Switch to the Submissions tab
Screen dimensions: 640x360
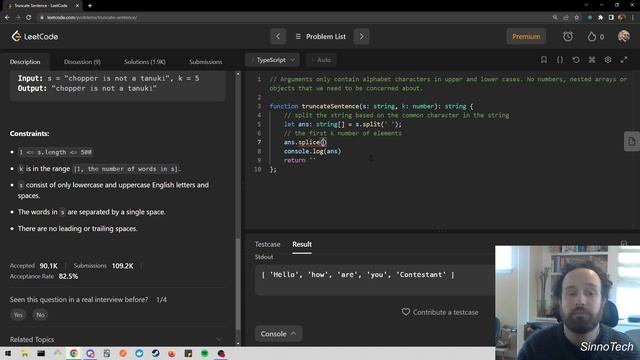click(206, 62)
